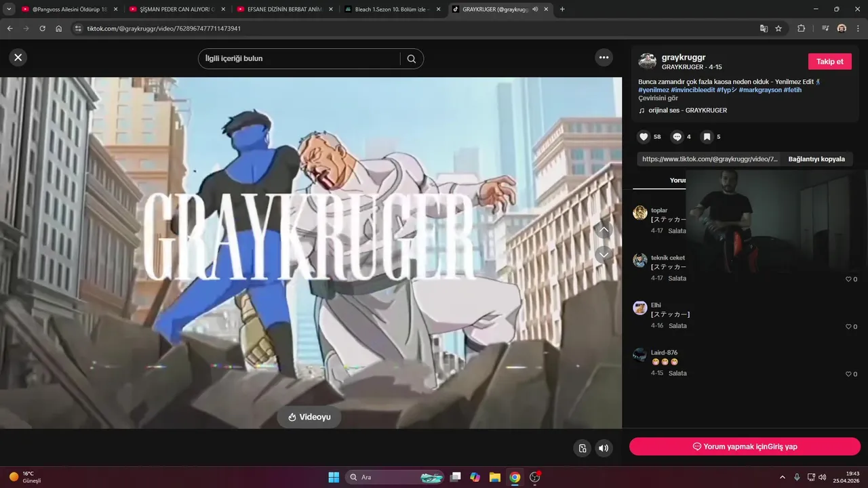Switch to EFSANE DİZİNİN BERBAT ANİM tab

coord(284,9)
